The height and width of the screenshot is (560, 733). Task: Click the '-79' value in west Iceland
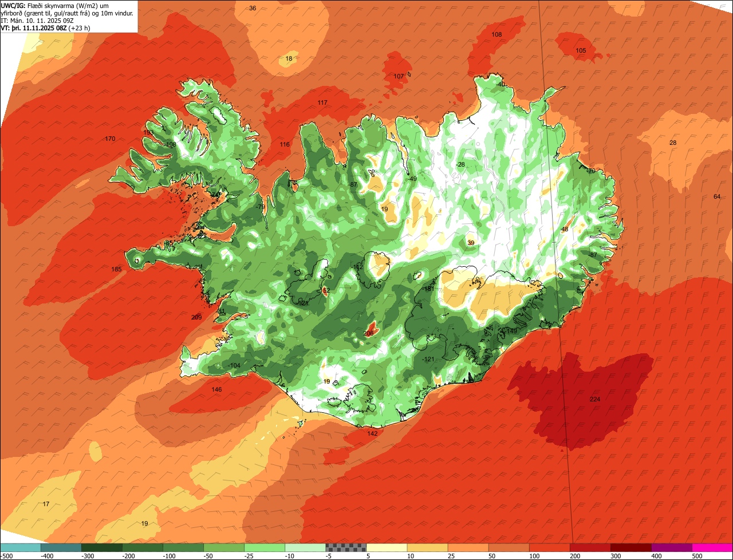point(260,207)
